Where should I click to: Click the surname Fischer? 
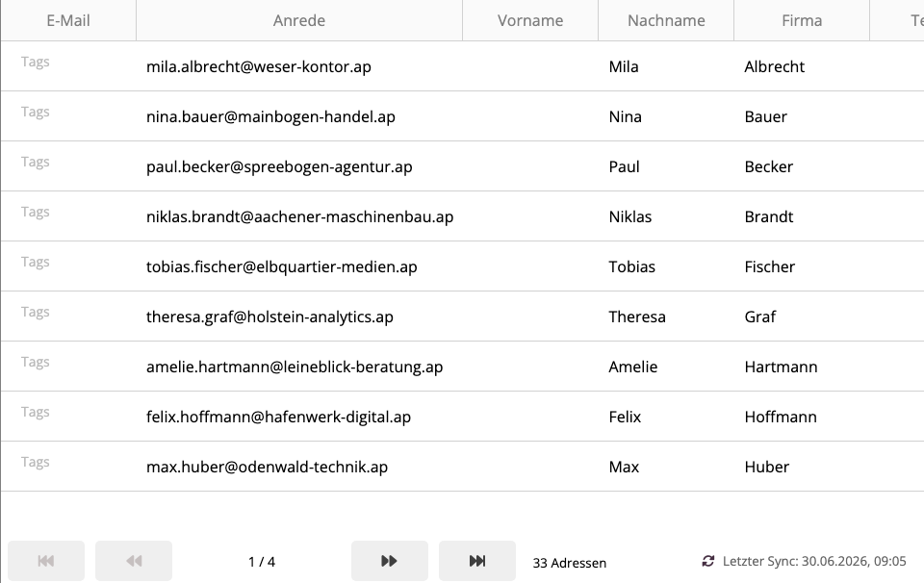coord(770,266)
